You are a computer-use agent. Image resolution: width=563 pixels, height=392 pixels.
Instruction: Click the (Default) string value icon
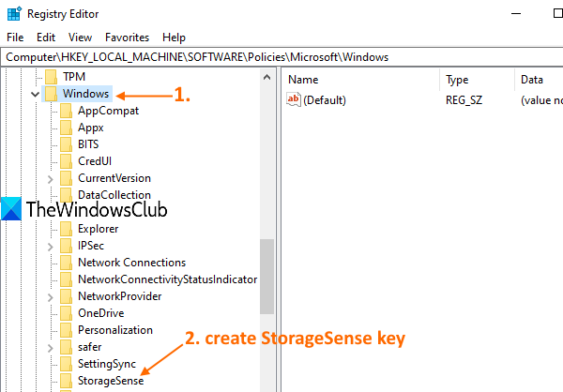(294, 100)
